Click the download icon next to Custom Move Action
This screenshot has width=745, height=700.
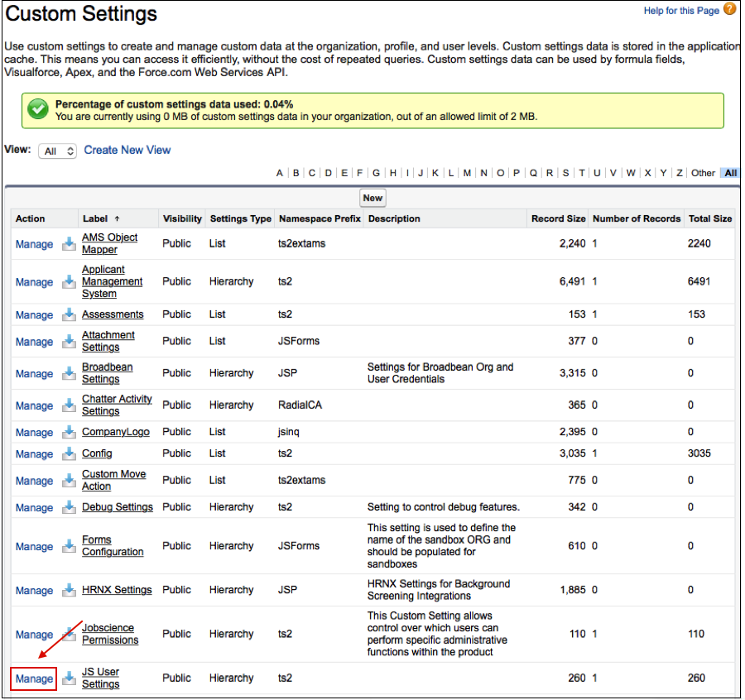coord(69,480)
